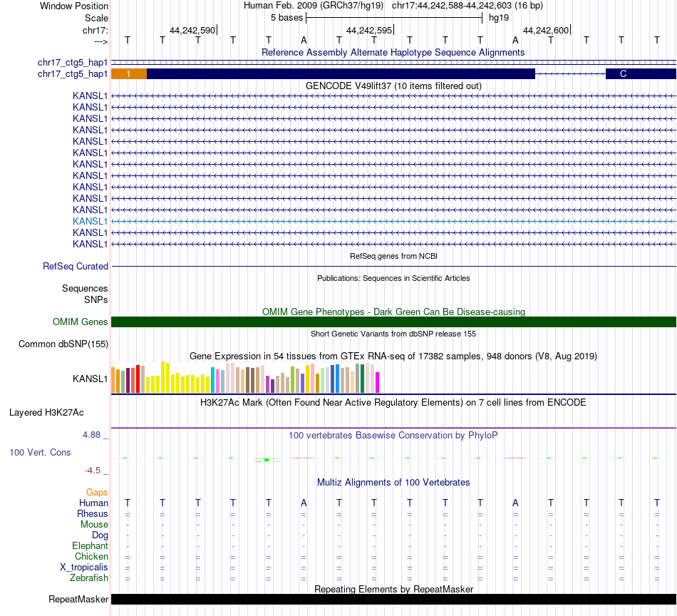
Task: Open H3K27Ac Mark track title
Action: click(x=393, y=403)
